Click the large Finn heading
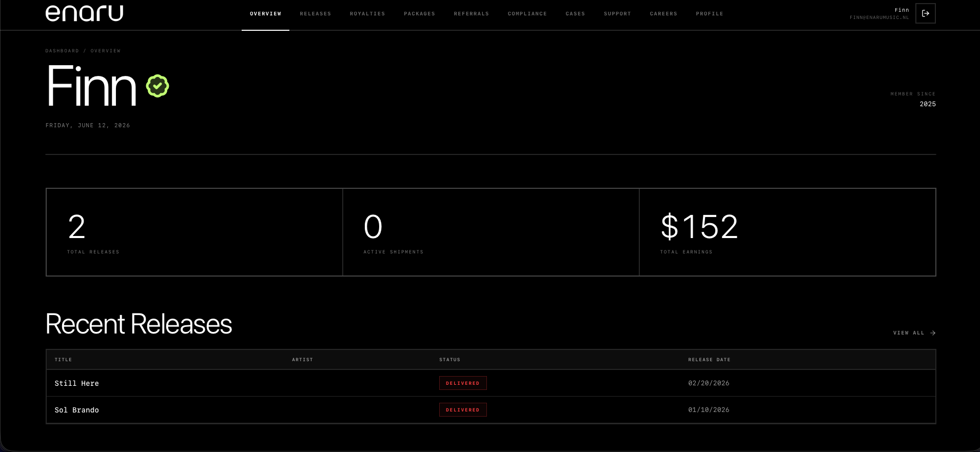980x452 pixels. pos(92,86)
